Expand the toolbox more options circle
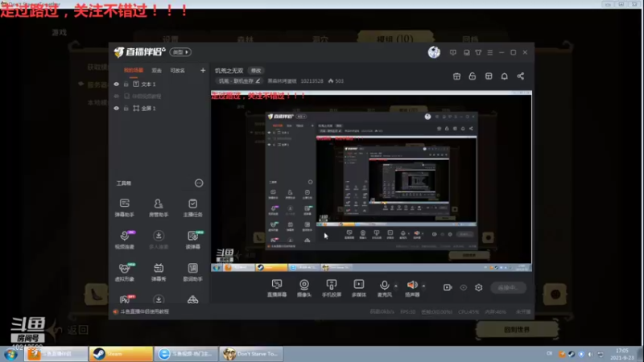The height and width of the screenshot is (362, 644). click(x=199, y=183)
